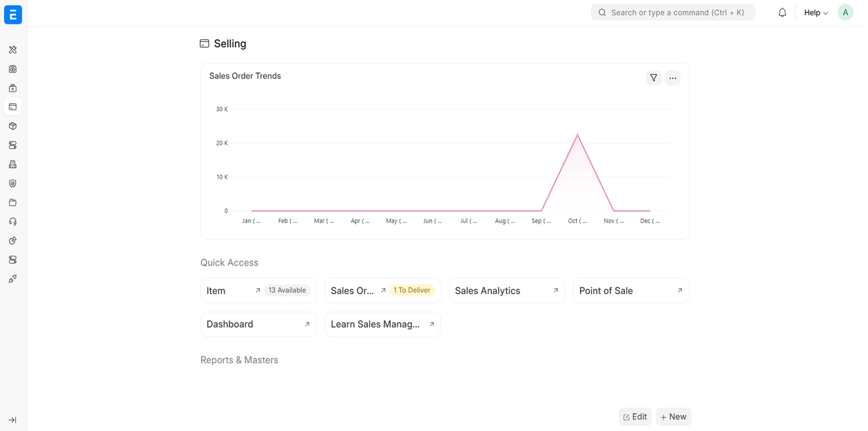Click the filter icon on Sales Order Trends
The height and width of the screenshot is (431, 868).
(653, 78)
